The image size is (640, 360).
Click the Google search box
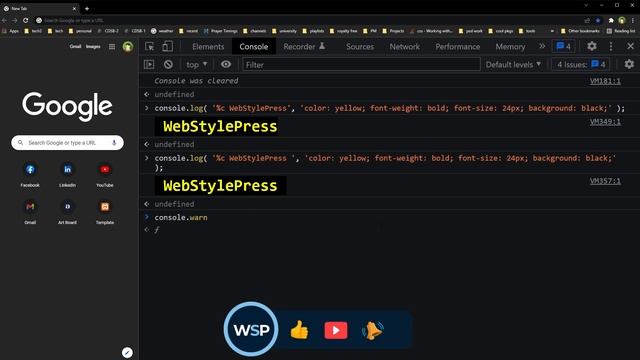[x=67, y=143]
